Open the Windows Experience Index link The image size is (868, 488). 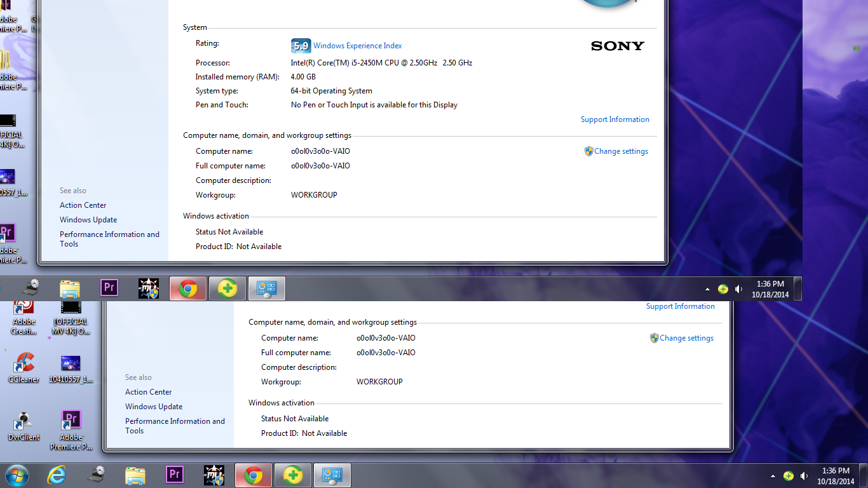pos(358,46)
